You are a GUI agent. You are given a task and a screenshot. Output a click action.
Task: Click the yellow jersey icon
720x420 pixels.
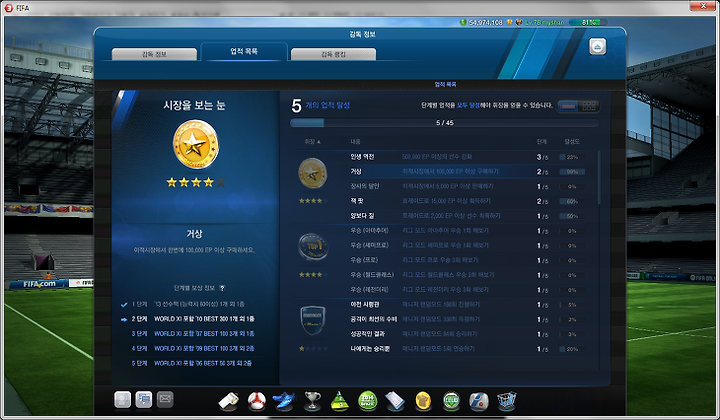[x=423, y=401]
